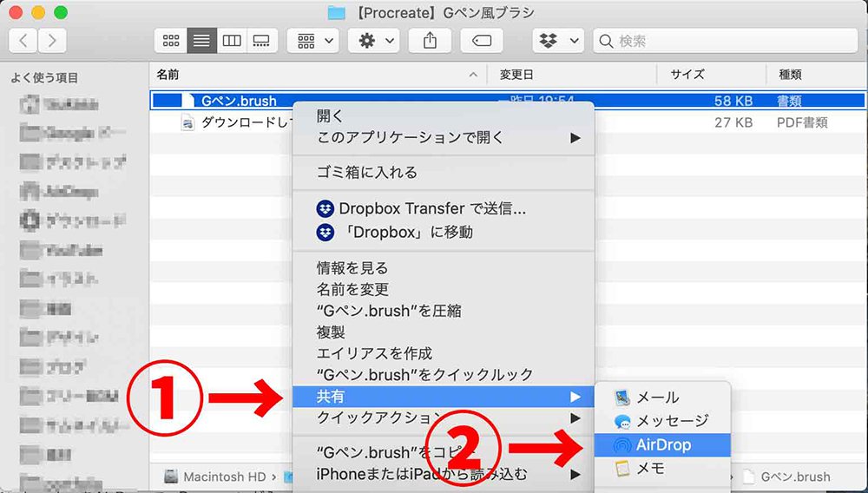Click the PDF file icon in the list

pos(187,122)
